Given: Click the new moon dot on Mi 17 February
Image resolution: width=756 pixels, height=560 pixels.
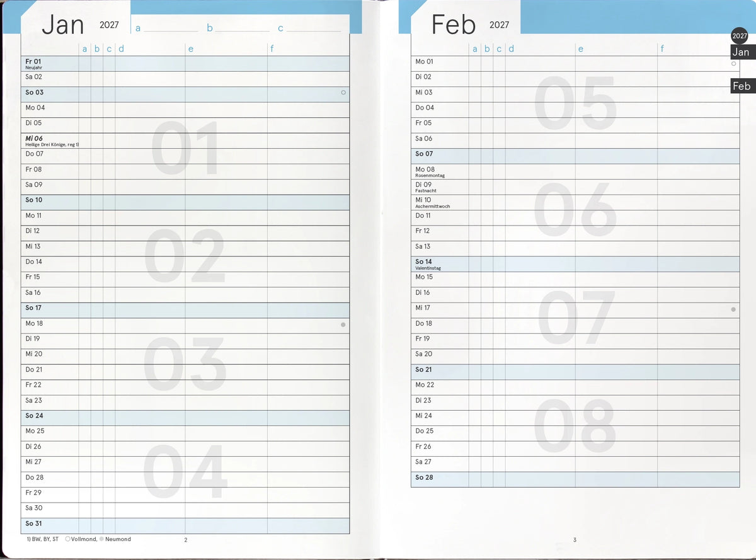Looking at the screenshot, I should pos(733,309).
